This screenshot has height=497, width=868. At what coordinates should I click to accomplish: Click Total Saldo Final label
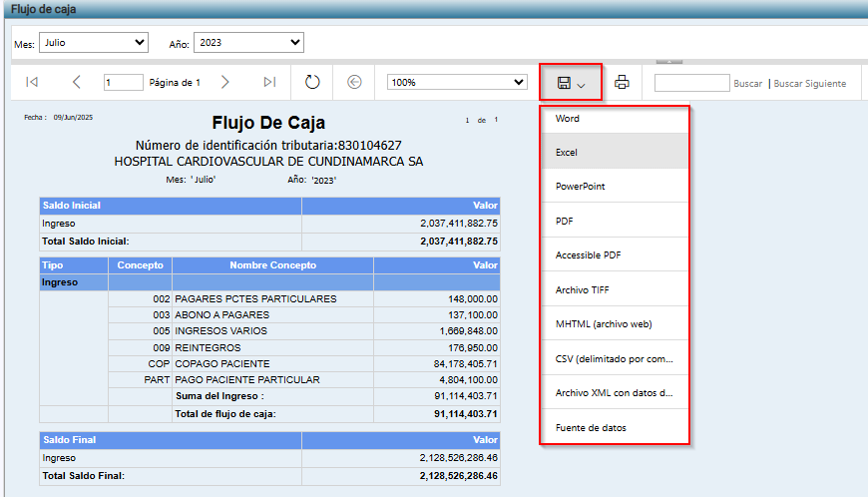tap(84, 475)
